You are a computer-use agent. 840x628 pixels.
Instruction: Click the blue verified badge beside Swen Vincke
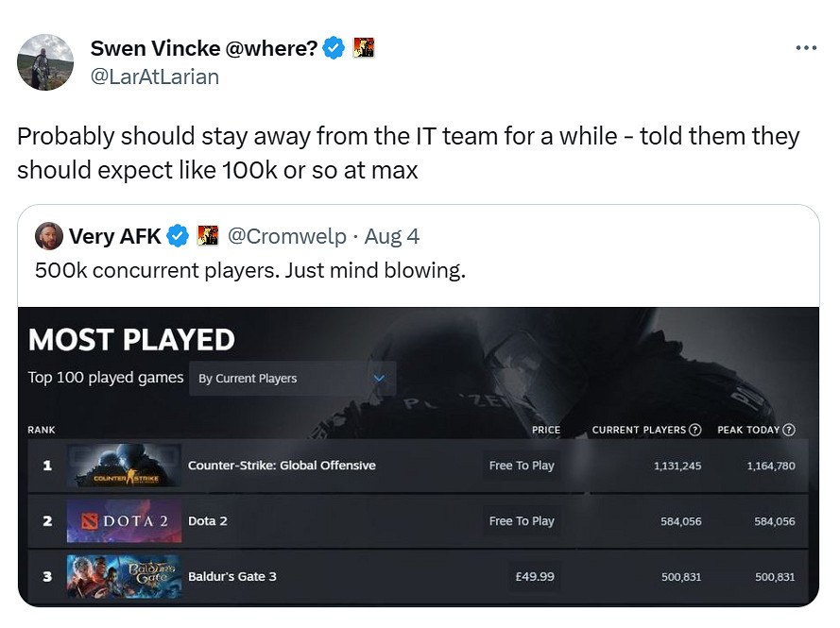coord(334,48)
